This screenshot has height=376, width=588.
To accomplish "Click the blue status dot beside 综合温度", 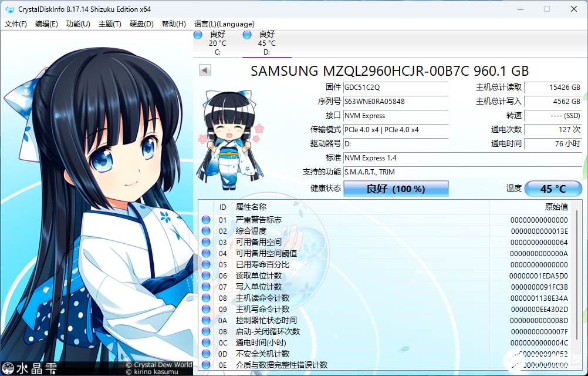I will [x=205, y=230].
